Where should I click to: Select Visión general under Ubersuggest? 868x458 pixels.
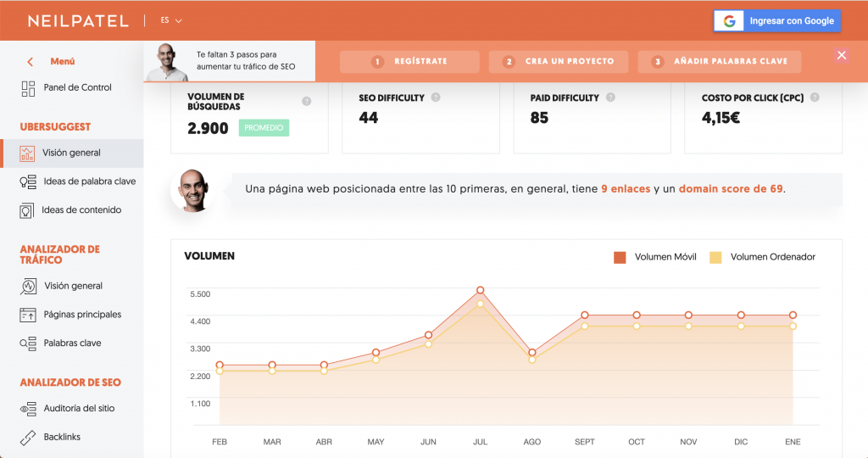click(72, 154)
